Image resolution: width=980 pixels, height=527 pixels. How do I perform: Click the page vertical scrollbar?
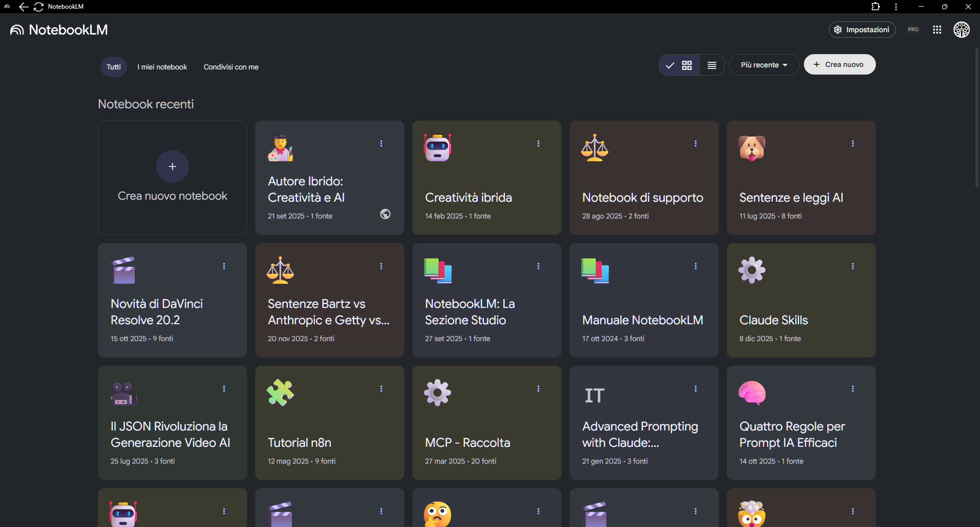coord(976,117)
